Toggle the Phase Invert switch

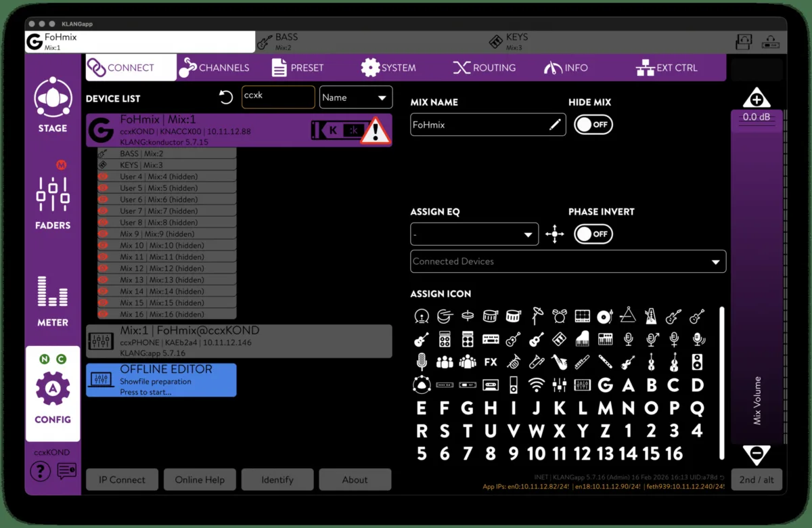point(593,234)
